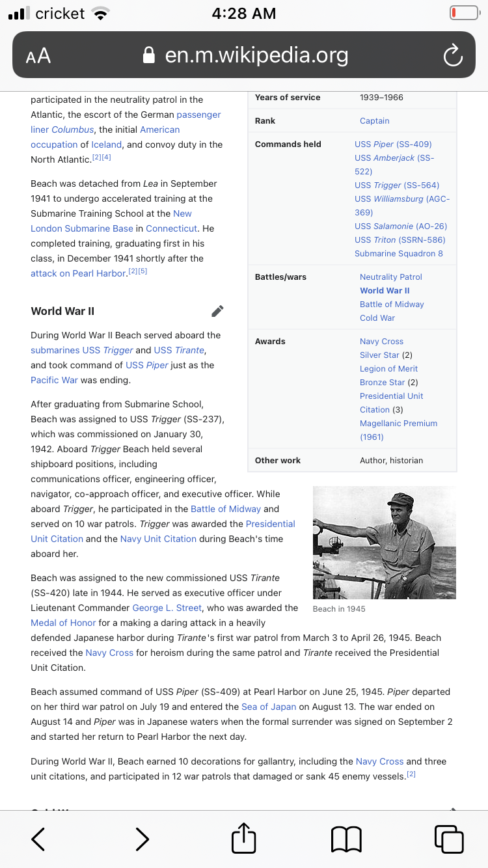This screenshot has height=868, width=488.
Task: Open 'USS Tirante' link in text
Action: (x=180, y=350)
